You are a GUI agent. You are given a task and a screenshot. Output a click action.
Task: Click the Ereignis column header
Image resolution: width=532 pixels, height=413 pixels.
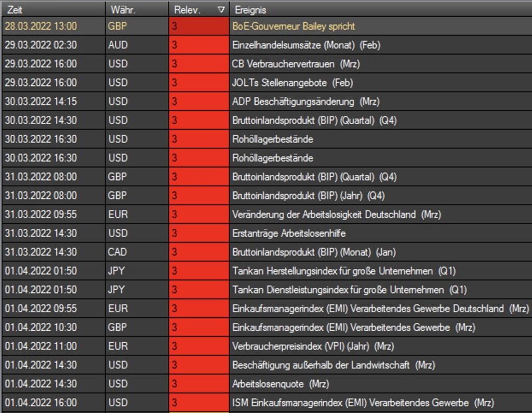(x=379, y=9)
